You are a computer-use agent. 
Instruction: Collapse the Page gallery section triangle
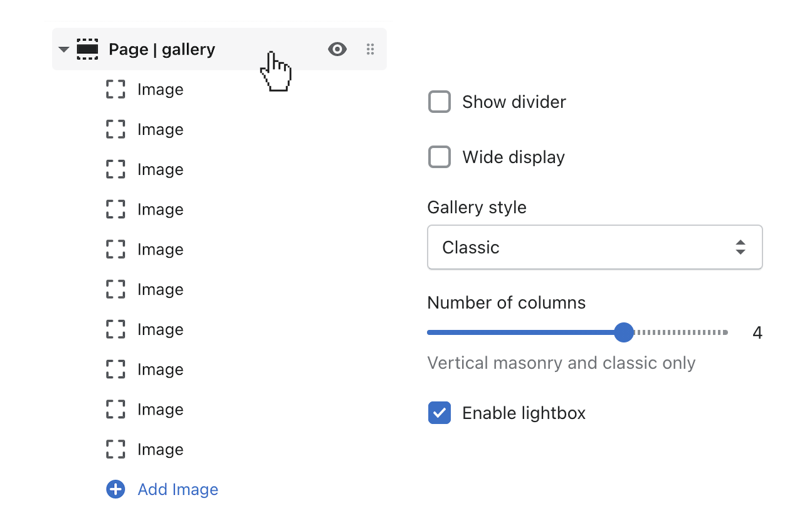tap(63, 49)
